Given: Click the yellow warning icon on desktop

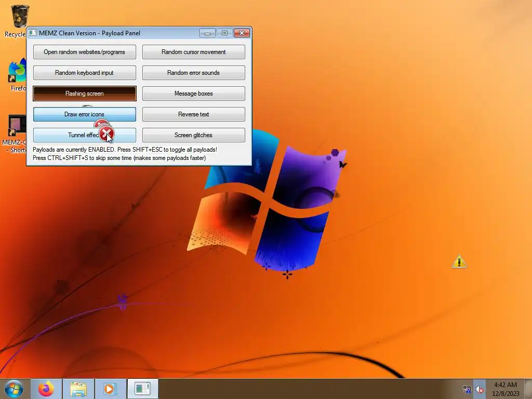Looking at the screenshot, I should pyautogui.click(x=459, y=262).
